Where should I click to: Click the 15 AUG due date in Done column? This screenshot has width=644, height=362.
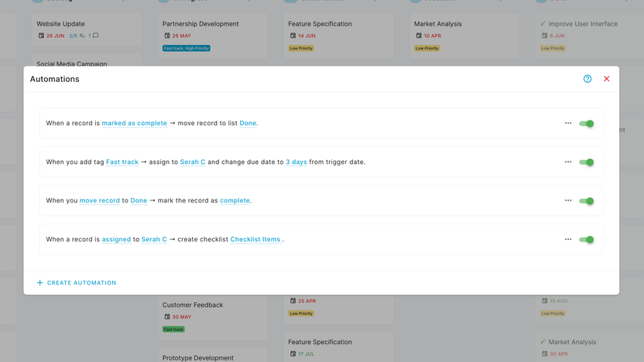pos(554,301)
